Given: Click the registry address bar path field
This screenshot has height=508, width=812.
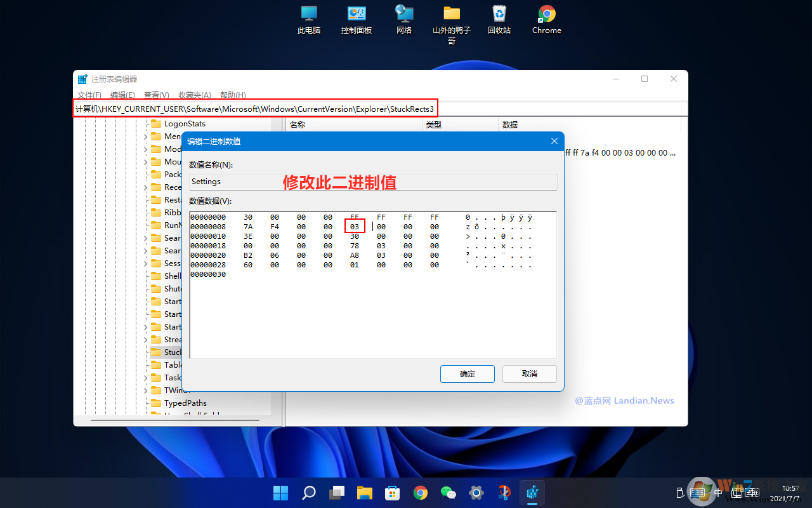Looking at the screenshot, I should [x=254, y=108].
